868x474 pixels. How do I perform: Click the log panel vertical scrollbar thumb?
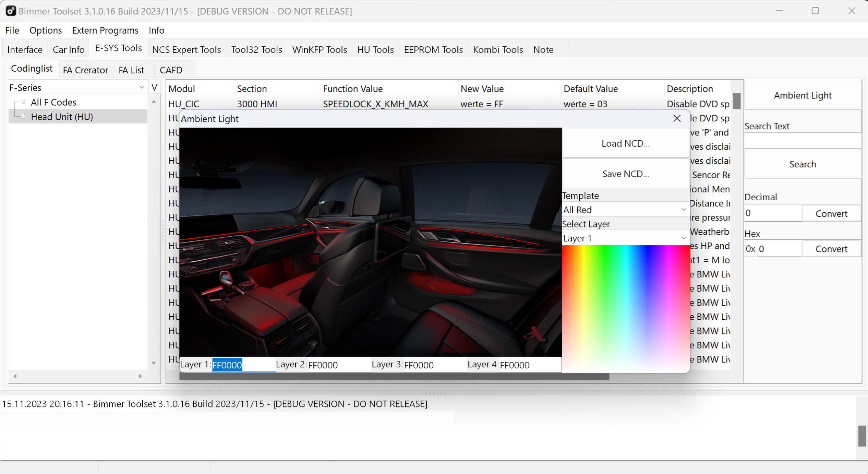click(x=862, y=436)
